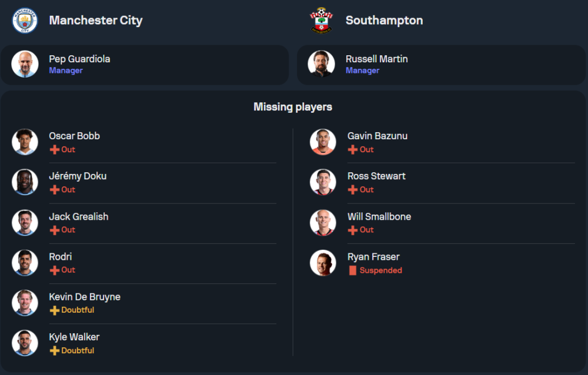Click Oscar Bobb's player avatar
Image resolution: width=588 pixels, height=375 pixels.
25,142
